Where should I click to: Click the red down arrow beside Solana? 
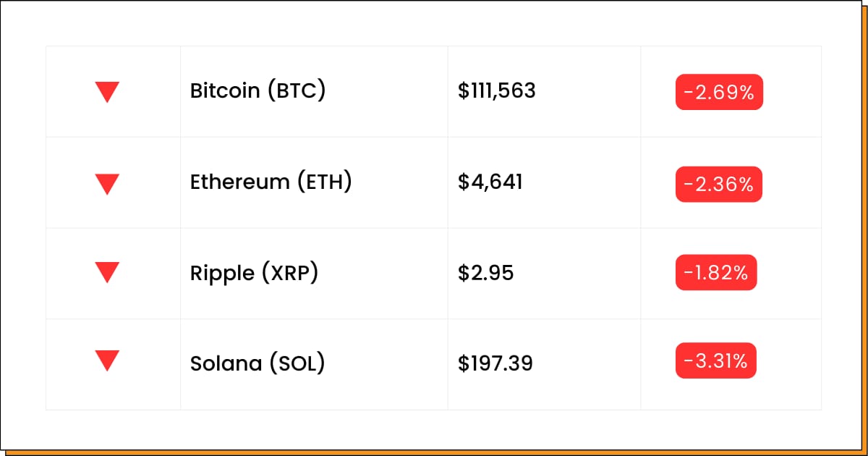click(x=107, y=360)
